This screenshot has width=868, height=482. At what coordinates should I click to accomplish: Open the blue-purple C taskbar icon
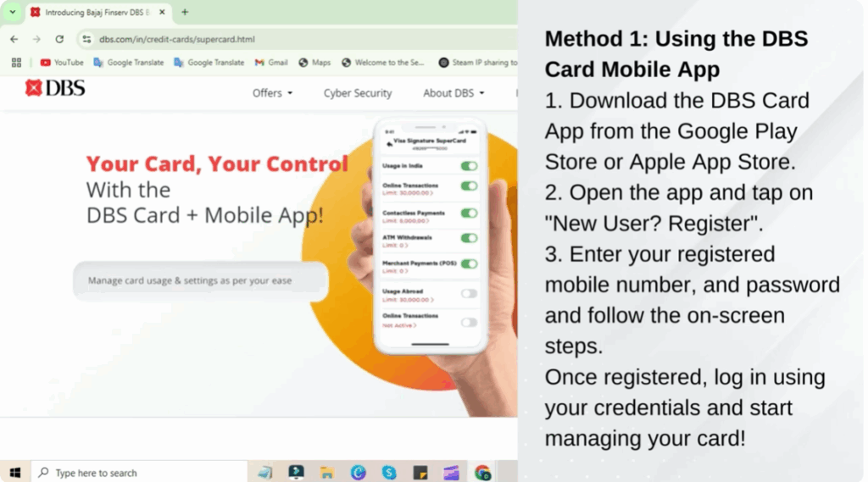pos(359,473)
